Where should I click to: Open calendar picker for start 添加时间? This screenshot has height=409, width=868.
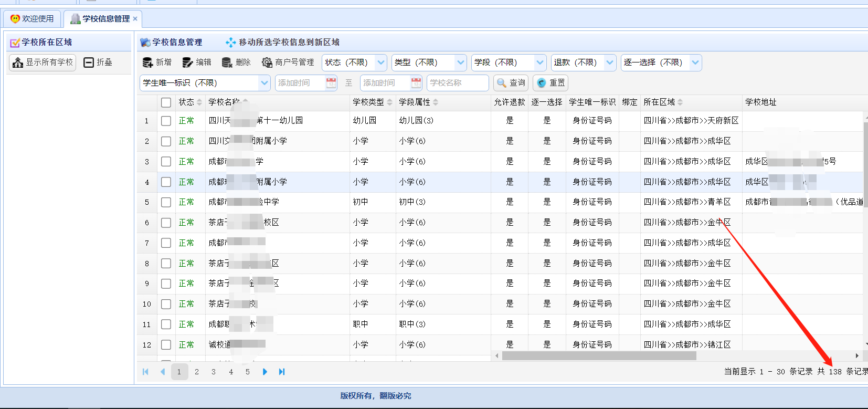(x=331, y=83)
